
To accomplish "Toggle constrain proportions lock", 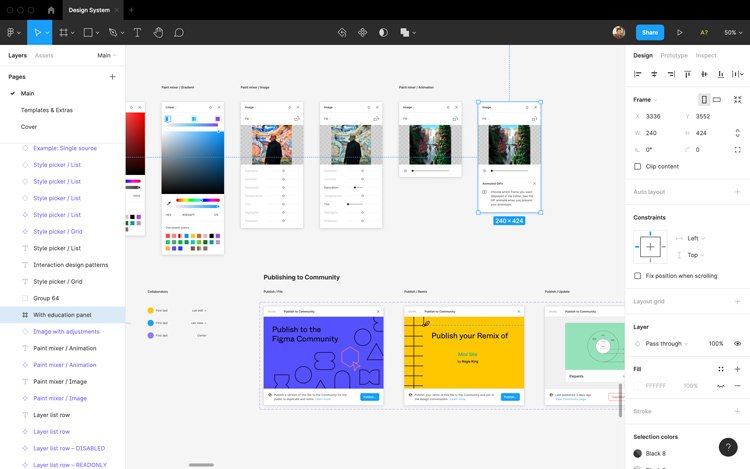I will tap(738, 133).
